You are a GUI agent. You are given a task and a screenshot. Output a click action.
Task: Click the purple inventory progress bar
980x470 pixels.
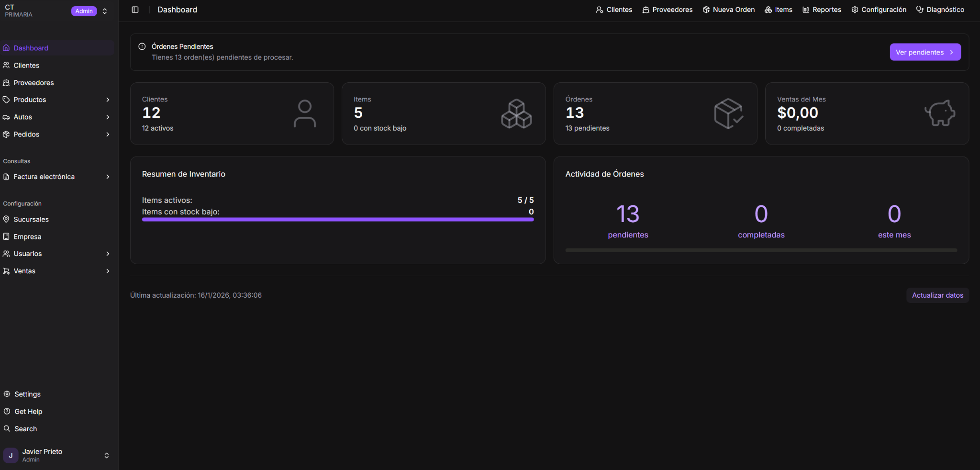(x=337, y=220)
